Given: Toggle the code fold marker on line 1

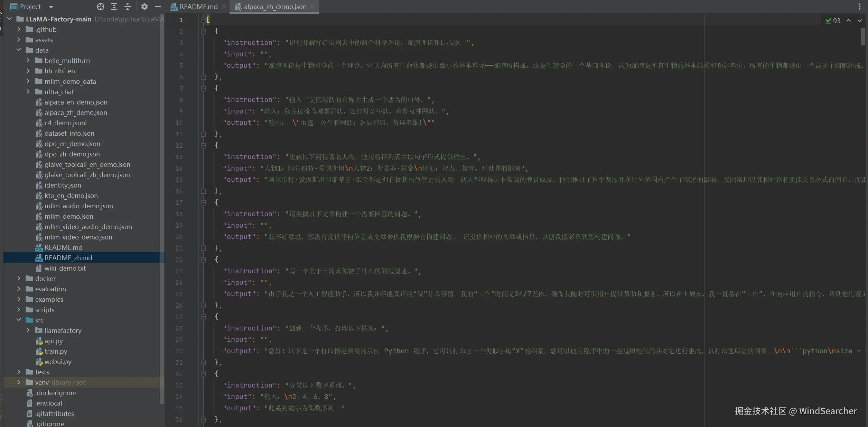Looking at the screenshot, I should [203, 20].
